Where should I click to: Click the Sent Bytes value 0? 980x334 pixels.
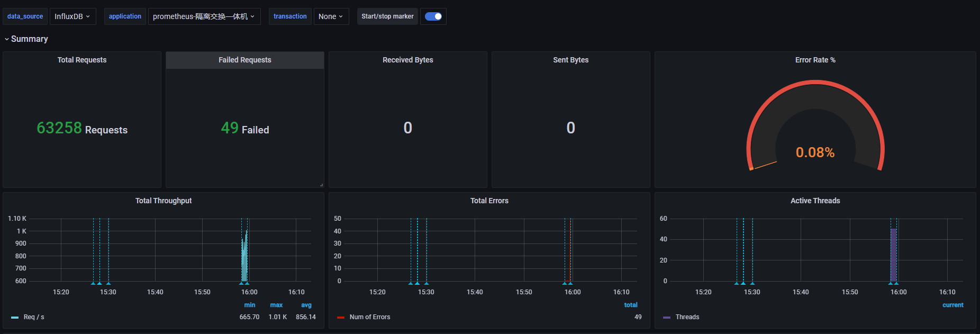click(x=571, y=128)
